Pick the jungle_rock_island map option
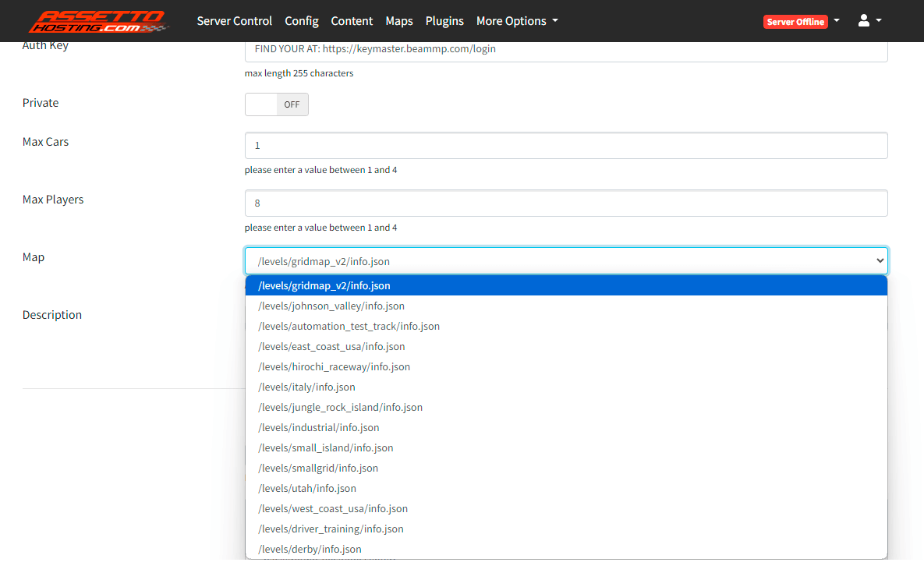The height and width of the screenshot is (587, 924). (x=340, y=408)
